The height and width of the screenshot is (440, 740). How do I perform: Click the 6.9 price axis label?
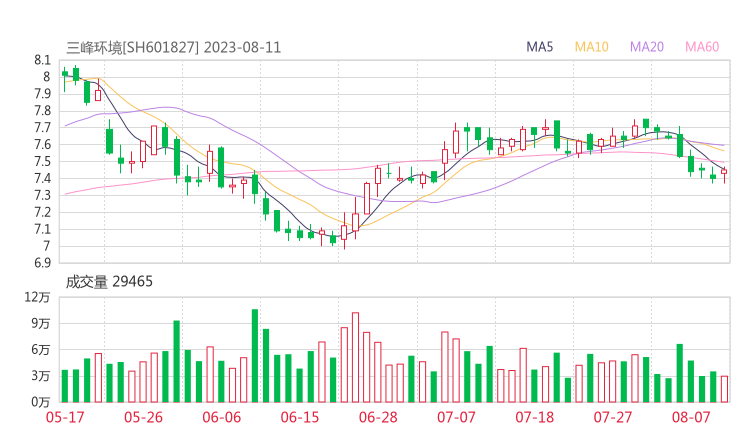(x=42, y=263)
